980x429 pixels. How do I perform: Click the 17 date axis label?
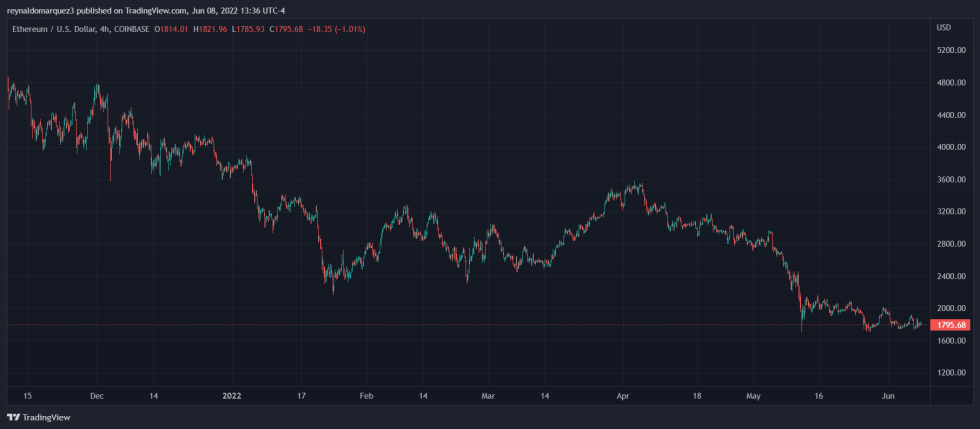coord(301,396)
